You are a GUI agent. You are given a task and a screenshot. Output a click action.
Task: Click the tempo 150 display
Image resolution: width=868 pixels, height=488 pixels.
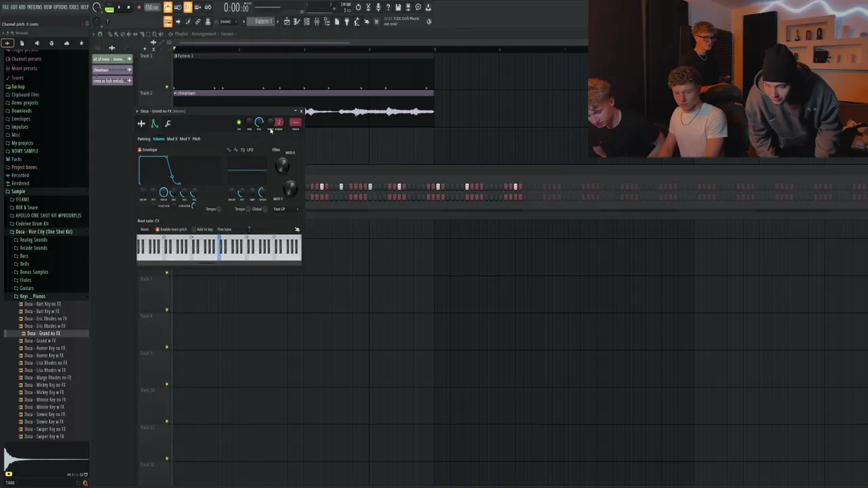pyautogui.click(x=152, y=7)
